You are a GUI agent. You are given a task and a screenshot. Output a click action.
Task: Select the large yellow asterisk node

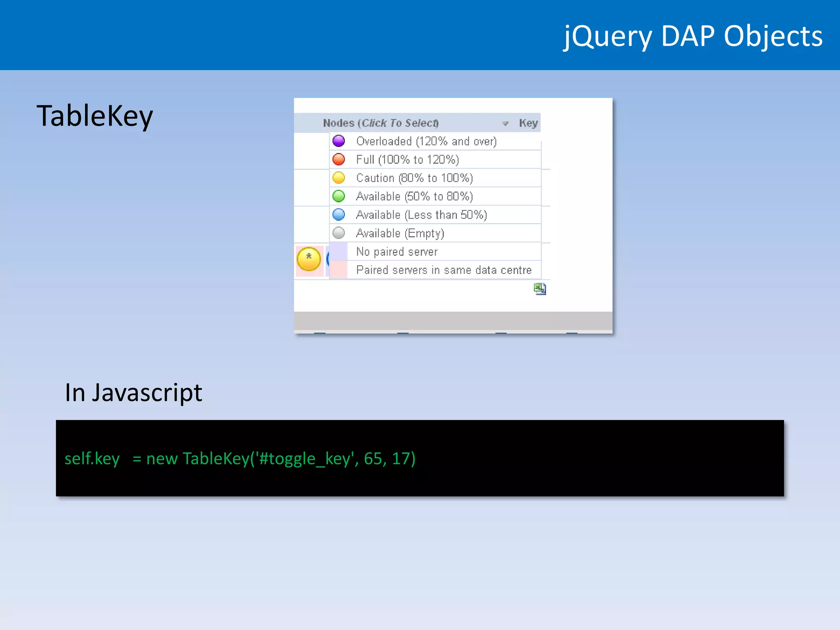pos(309,259)
